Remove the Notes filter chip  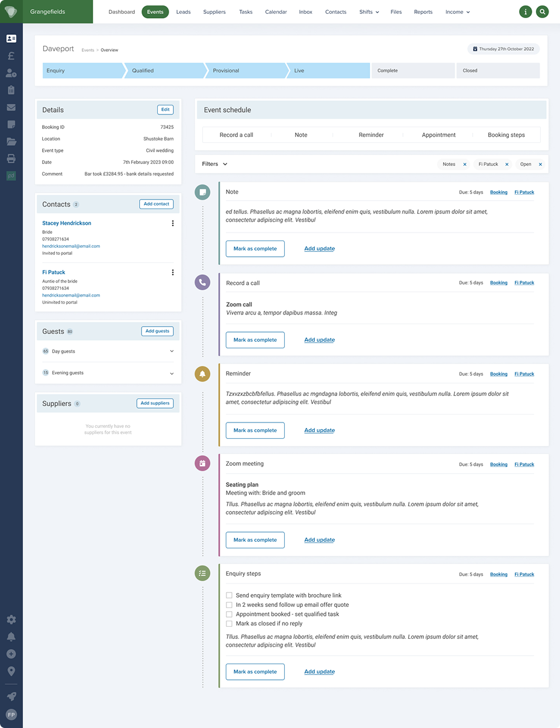tap(465, 165)
